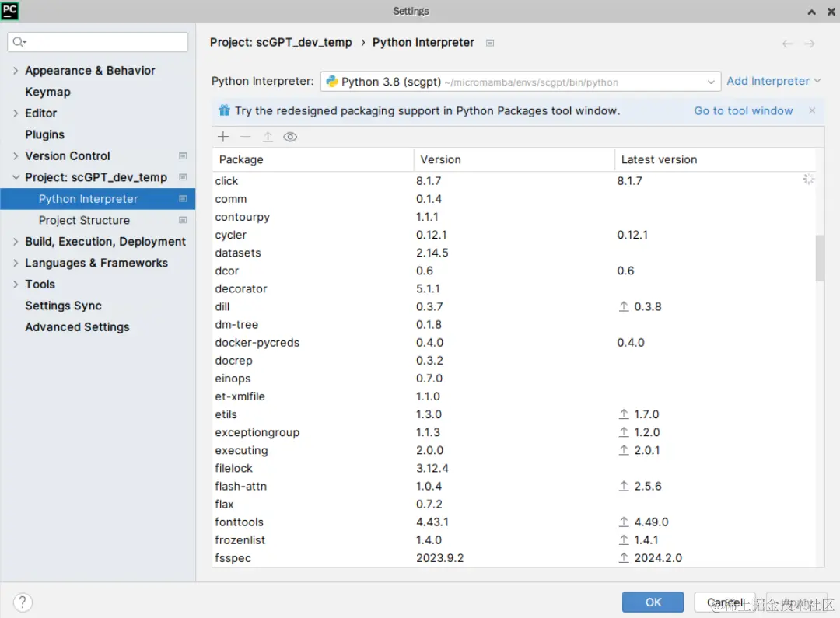840x618 pixels.
Task: Click the upgrade package arrow icon
Action: coord(268,137)
